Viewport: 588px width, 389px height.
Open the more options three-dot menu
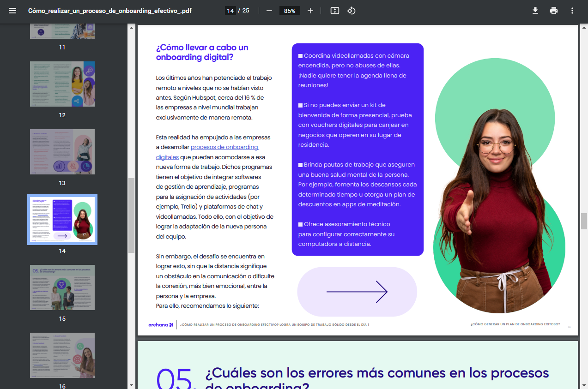click(572, 10)
